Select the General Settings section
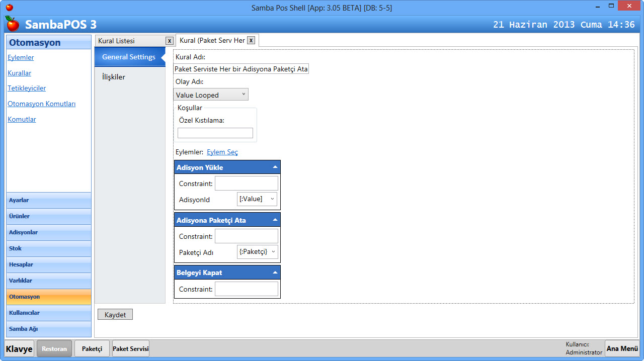 tap(128, 57)
